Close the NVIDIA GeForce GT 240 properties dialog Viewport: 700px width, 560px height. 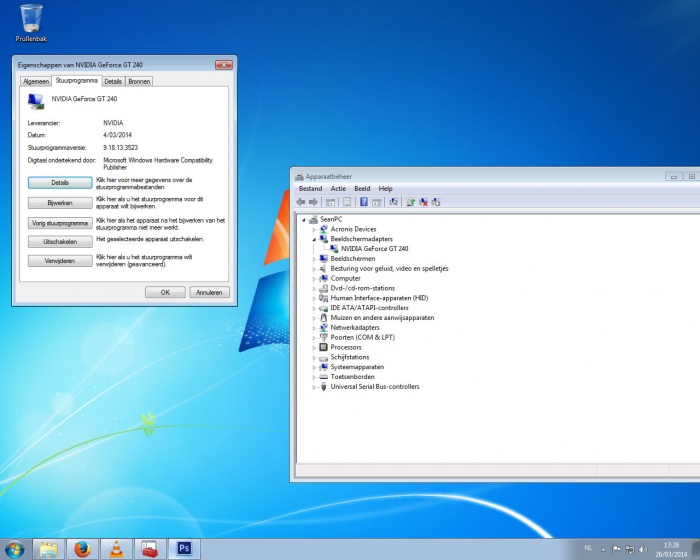click(x=224, y=65)
